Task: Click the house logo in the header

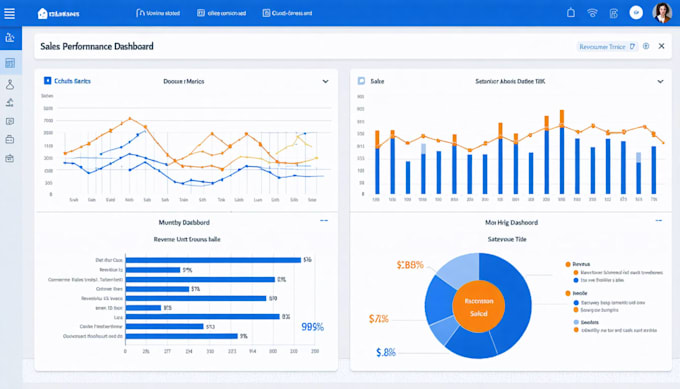Action: (x=42, y=13)
